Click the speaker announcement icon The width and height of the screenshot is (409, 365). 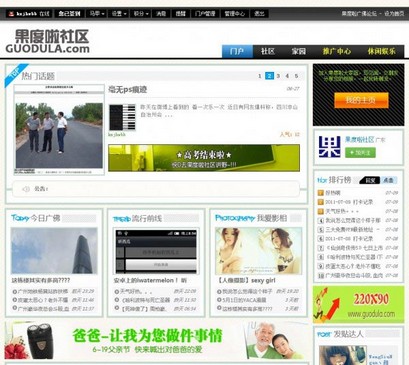click(x=26, y=189)
